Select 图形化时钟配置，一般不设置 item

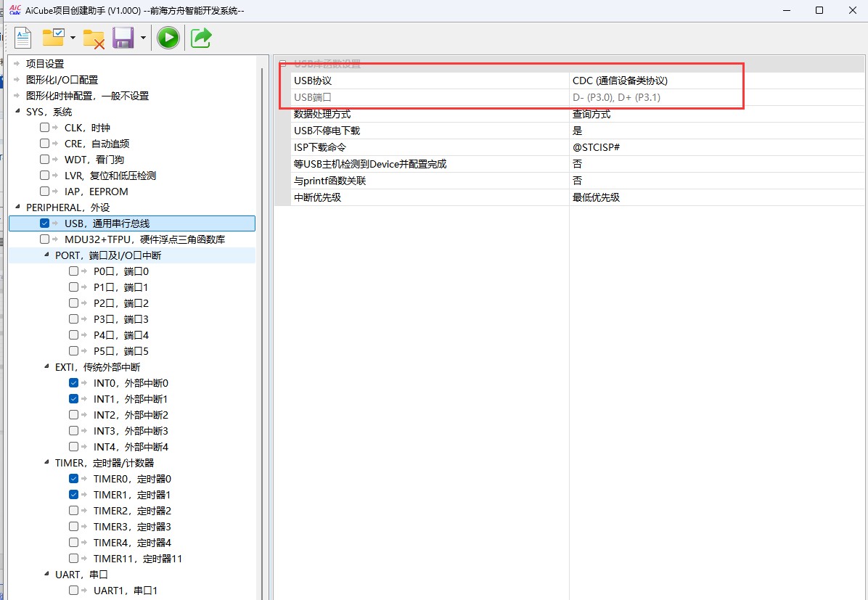click(x=88, y=96)
